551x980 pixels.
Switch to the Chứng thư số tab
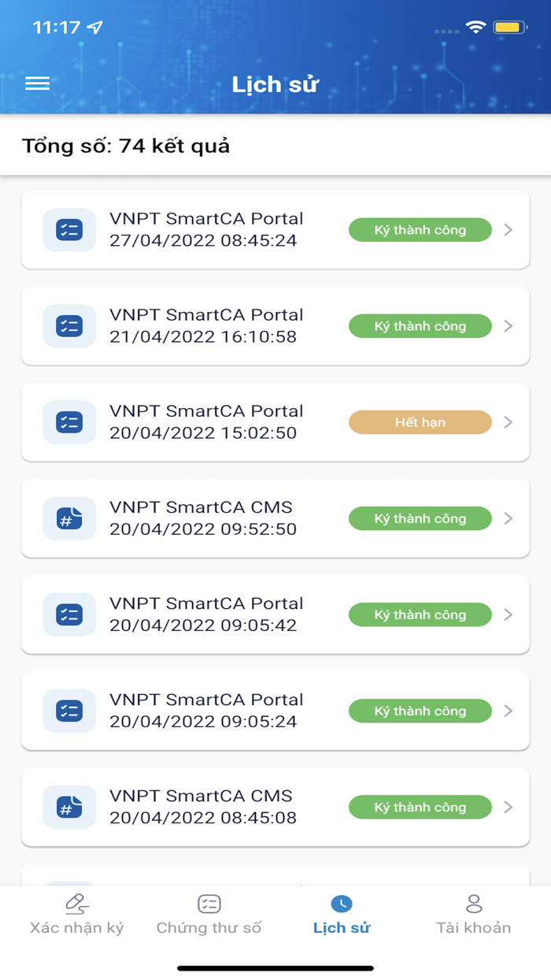tap(209, 916)
